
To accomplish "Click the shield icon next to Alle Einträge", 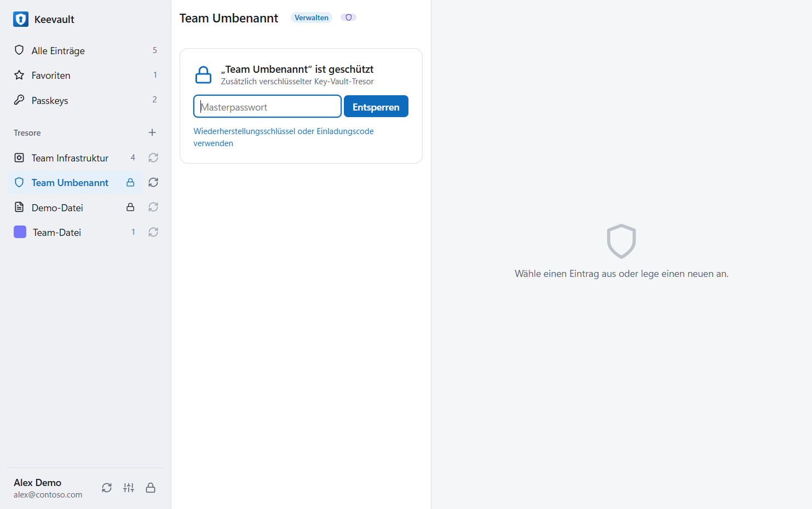I will click(x=19, y=50).
